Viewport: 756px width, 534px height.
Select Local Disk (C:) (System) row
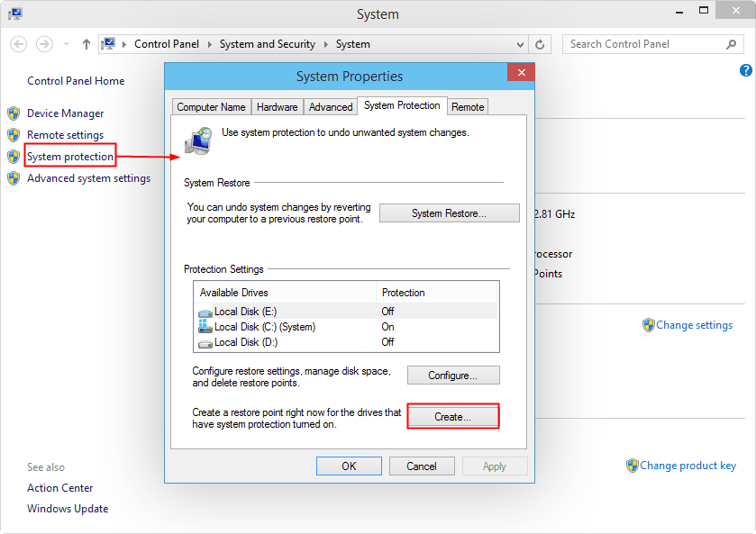(x=346, y=327)
